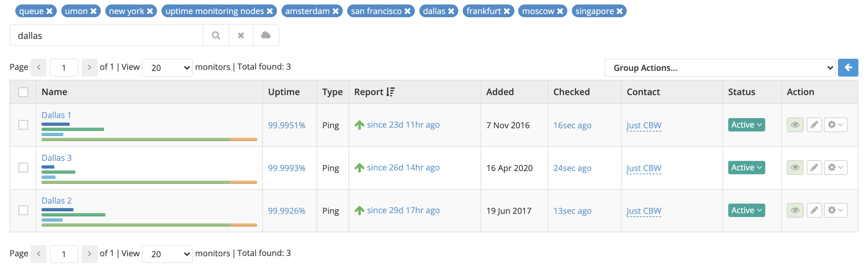The image size is (868, 270).
Task: Sort by the Added column header
Action: 500,92
